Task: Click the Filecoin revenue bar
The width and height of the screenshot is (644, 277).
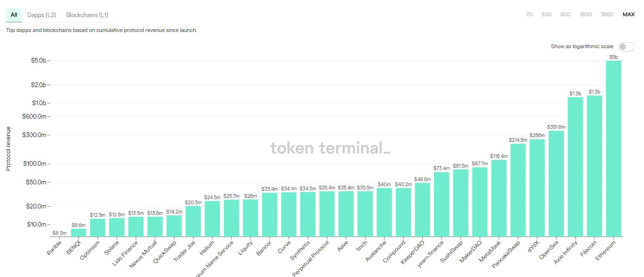Action: (594, 166)
